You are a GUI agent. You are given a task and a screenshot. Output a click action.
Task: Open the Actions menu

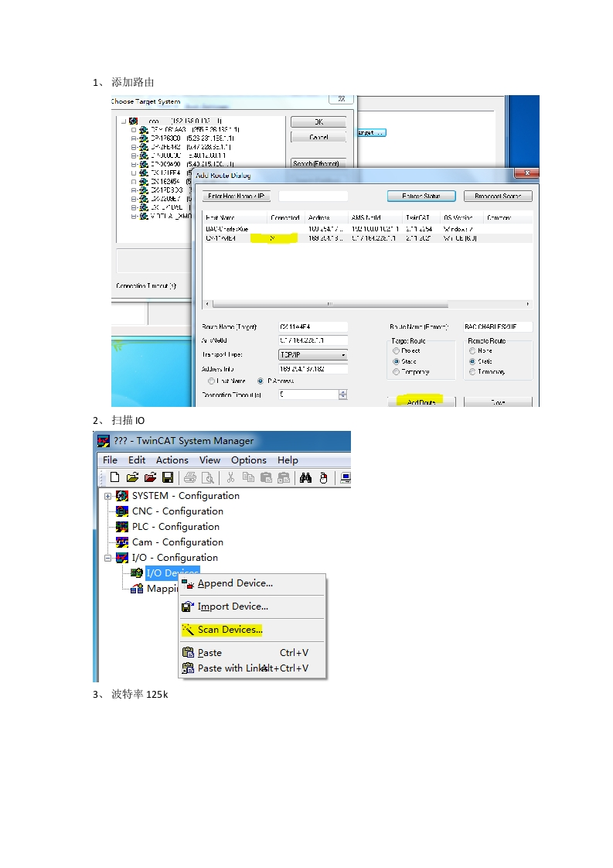172,460
